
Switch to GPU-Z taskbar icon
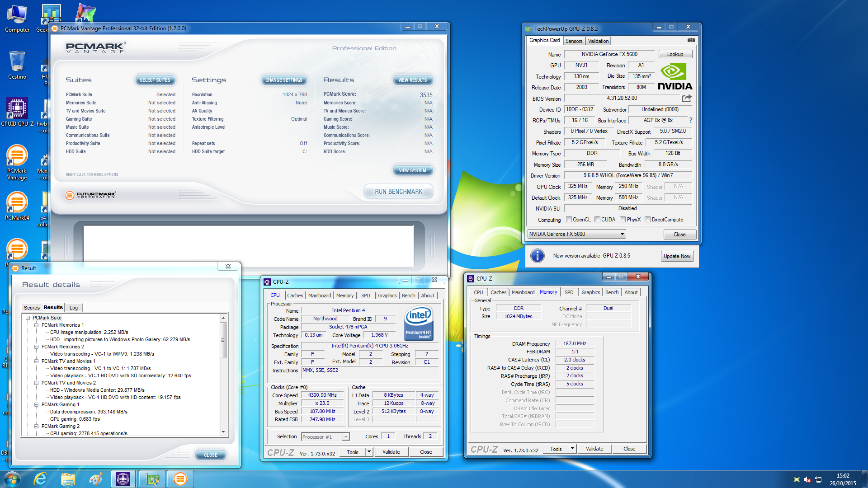click(152, 479)
